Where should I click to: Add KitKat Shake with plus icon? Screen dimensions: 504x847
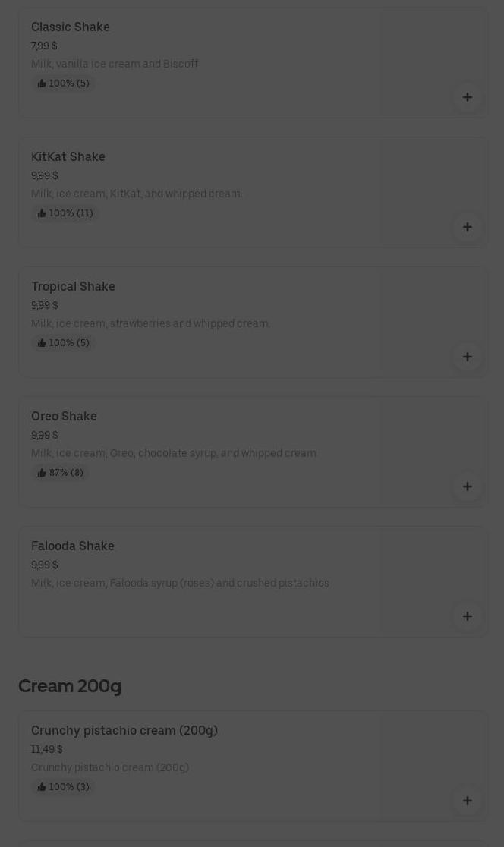click(468, 227)
